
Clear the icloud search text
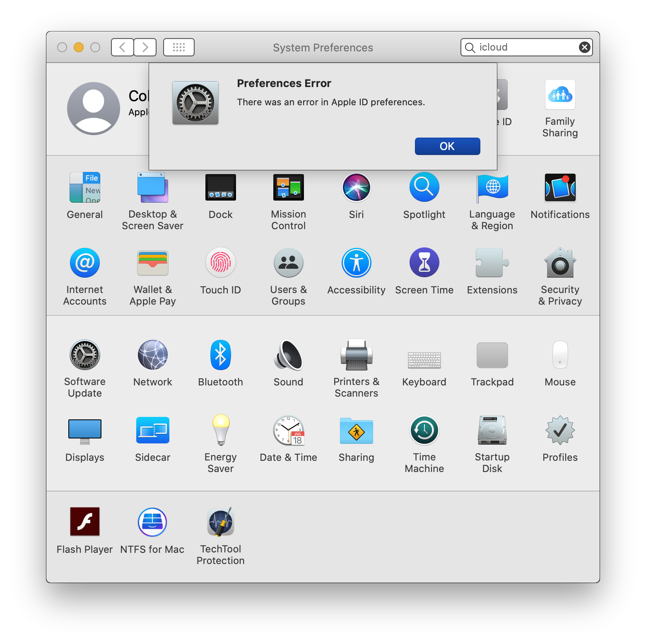click(585, 47)
